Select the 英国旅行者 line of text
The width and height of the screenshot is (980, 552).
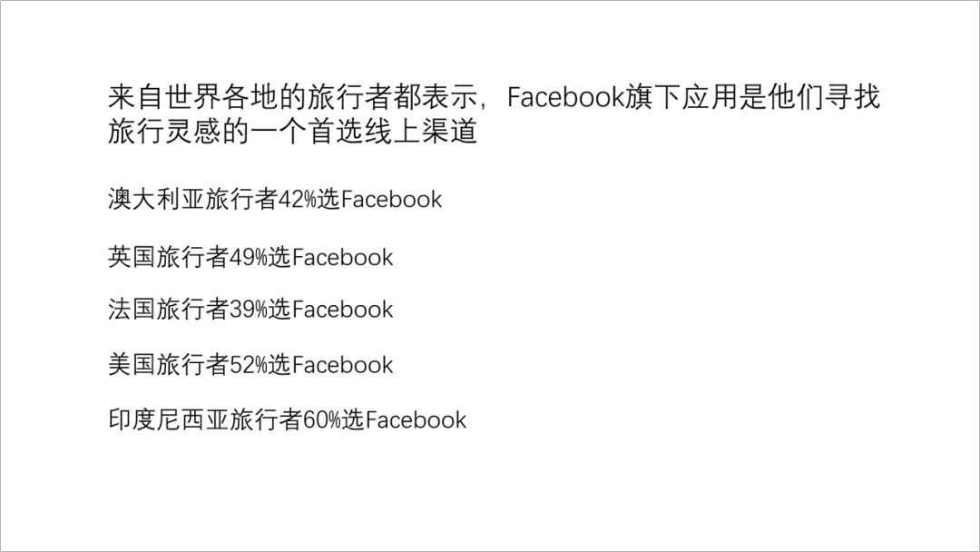[250, 257]
